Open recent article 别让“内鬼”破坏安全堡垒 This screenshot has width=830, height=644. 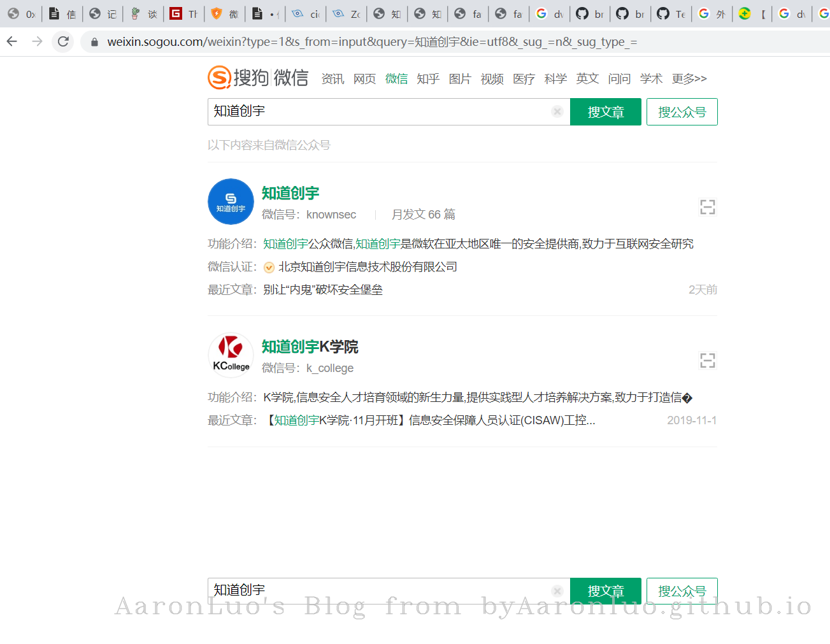(x=323, y=290)
